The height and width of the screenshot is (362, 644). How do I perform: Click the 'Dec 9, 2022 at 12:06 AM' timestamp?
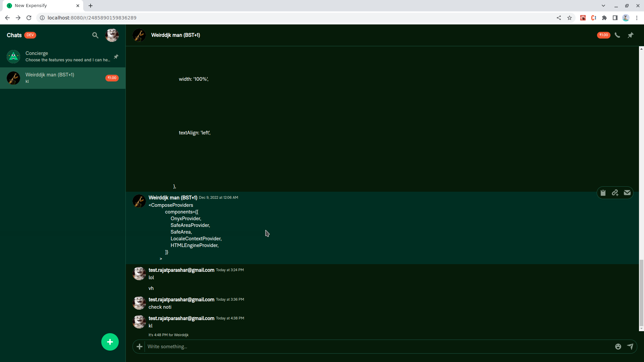pyautogui.click(x=218, y=198)
